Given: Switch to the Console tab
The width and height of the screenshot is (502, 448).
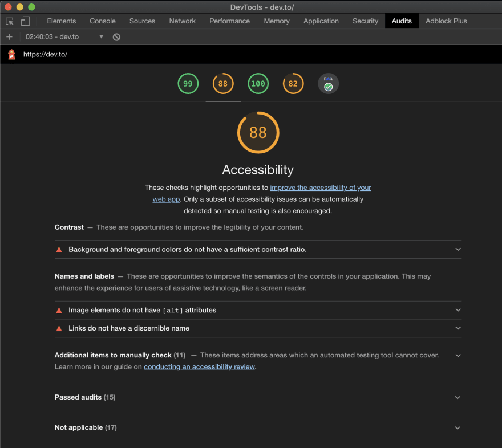Looking at the screenshot, I should coord(103,21).
